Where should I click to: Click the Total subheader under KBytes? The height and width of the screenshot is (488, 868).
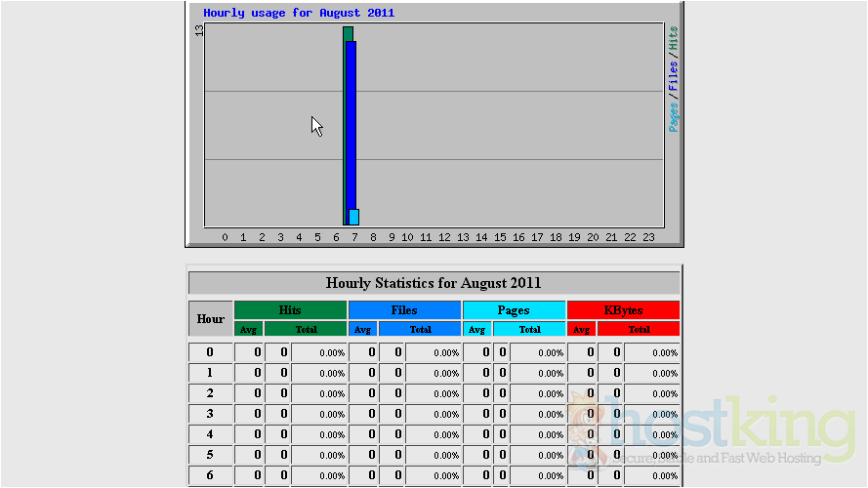639,330
